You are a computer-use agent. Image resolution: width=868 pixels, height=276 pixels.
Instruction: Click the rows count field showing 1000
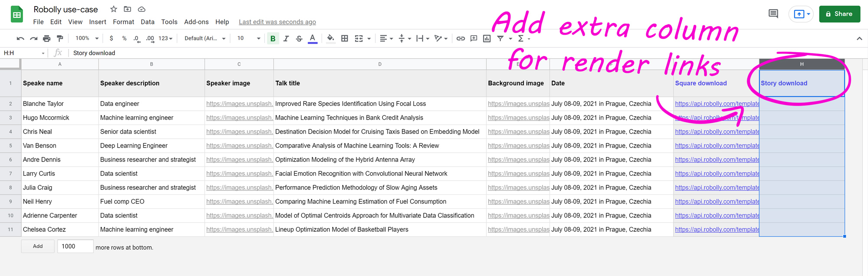75,246
